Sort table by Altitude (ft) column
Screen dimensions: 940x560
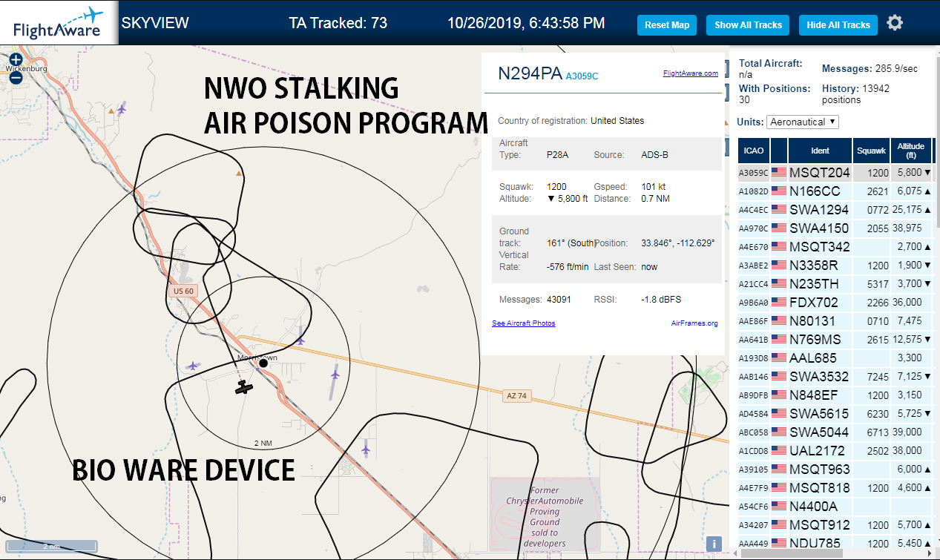[910, 151]
